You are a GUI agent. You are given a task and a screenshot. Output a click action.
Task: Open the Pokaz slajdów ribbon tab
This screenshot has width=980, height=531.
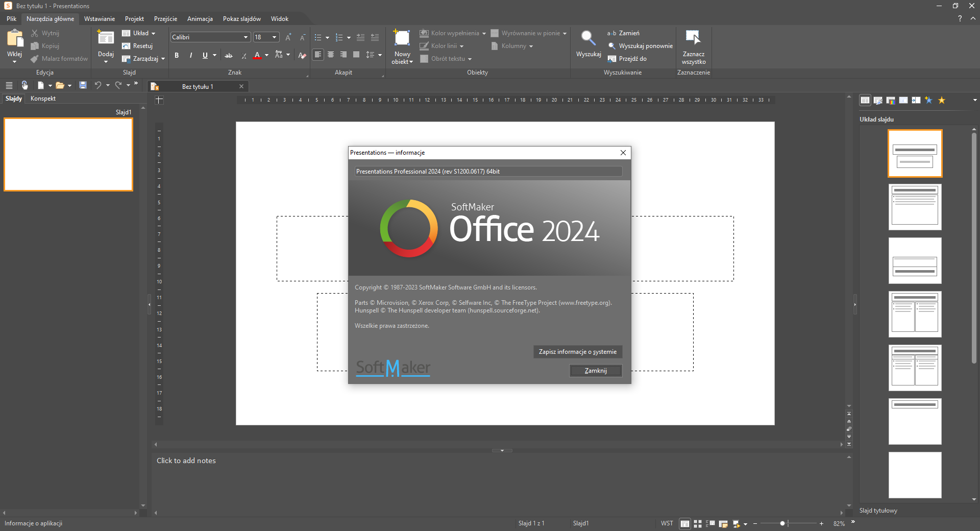[x=242, y=19]
